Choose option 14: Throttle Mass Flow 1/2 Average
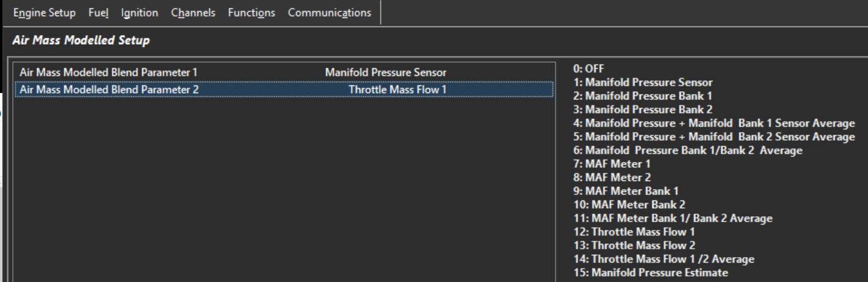 point(662,259)
